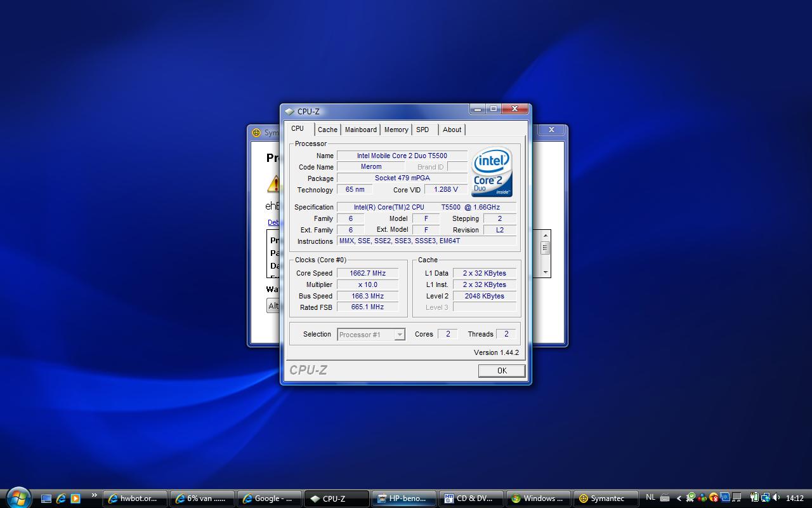Screen dimensions: 812x508
Task: Switch to the HP-beno taskbar button
Action: 404,498
